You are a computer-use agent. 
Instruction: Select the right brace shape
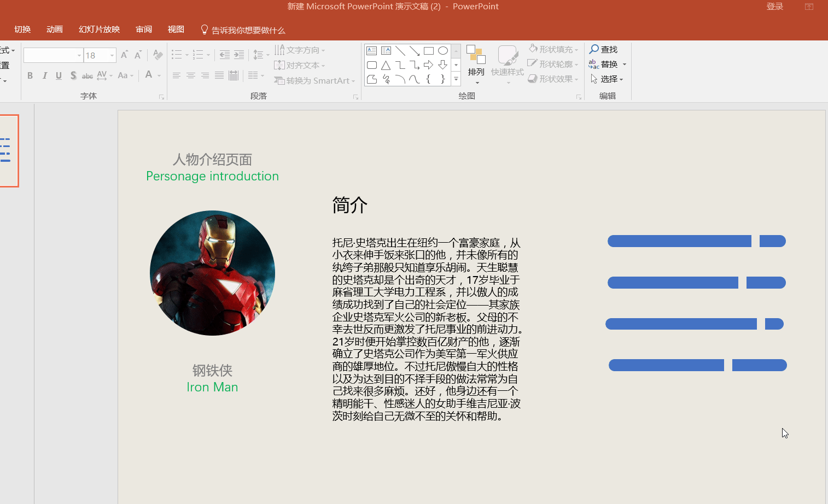pos(443,79)
